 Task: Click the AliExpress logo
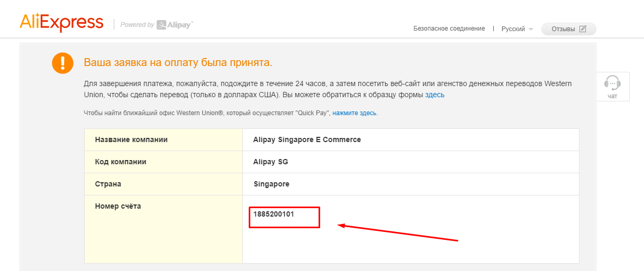click(x=61, y=23)
